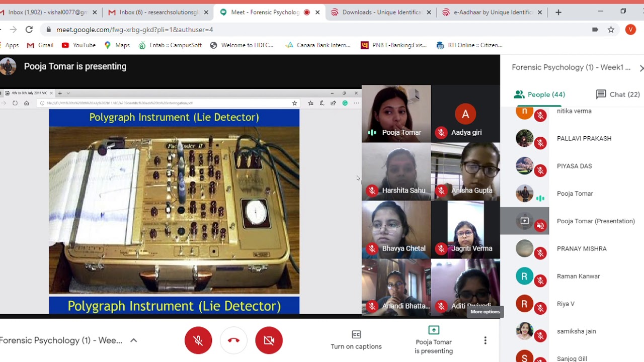The height and width of the screenshot is (362, 644).
Task: Click the muted mic icon for Riya V
Action: point(540,309)
